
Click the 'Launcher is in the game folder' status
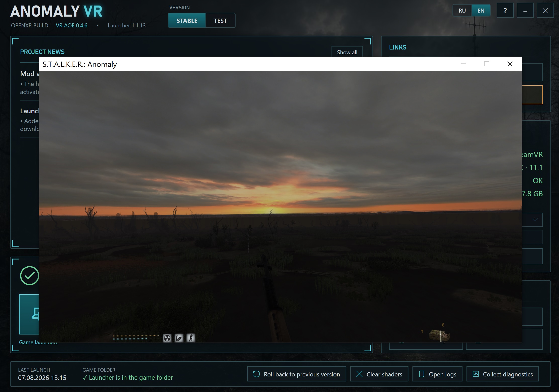[x=128, y=377]
